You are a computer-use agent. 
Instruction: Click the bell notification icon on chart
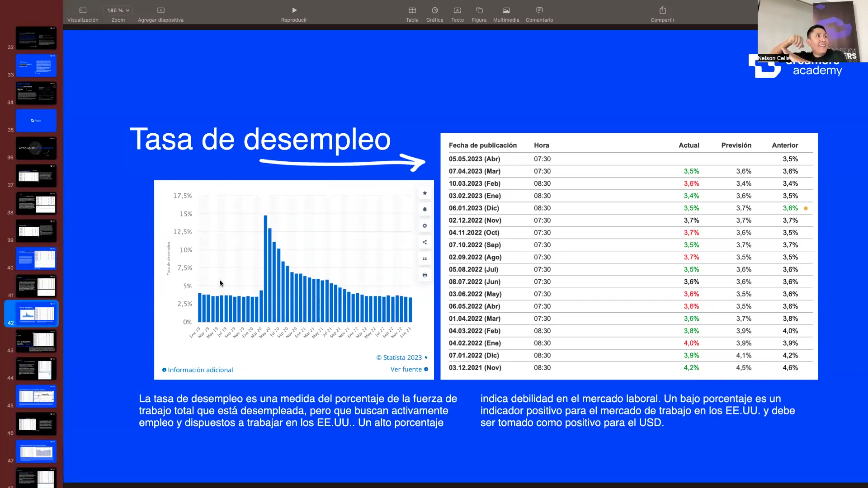tap(425, 209)
